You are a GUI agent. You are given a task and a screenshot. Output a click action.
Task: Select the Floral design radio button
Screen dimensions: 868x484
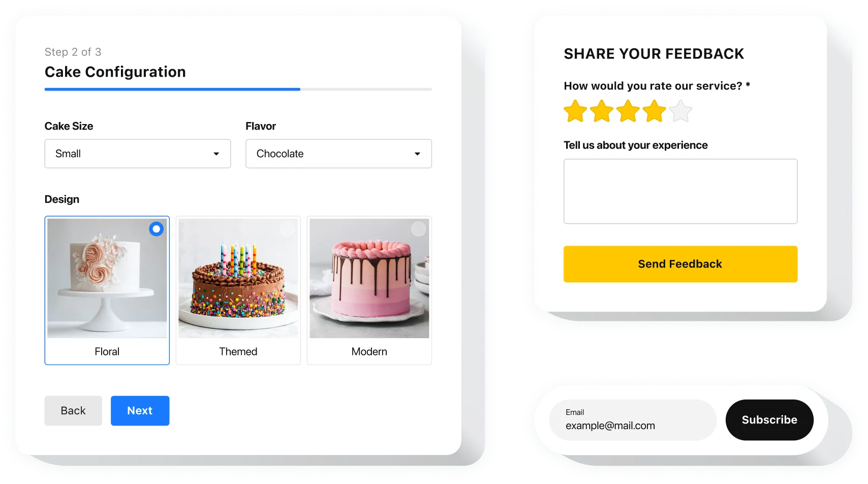pyautogui.click(x=157, y=229)
